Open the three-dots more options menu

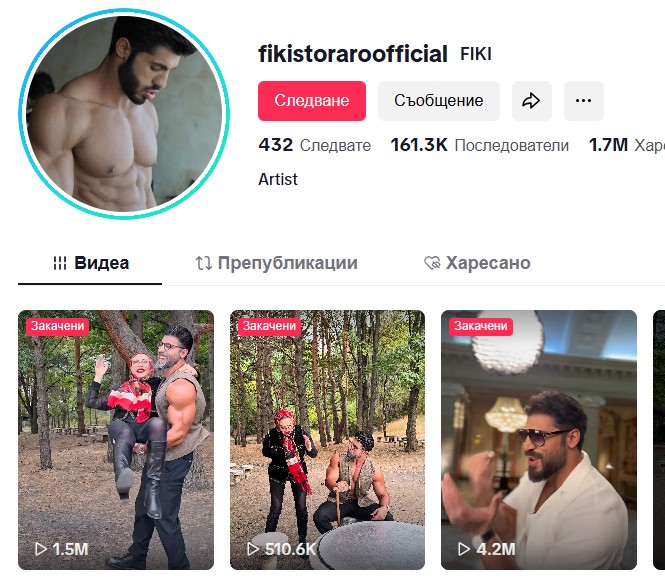[584, 101]
